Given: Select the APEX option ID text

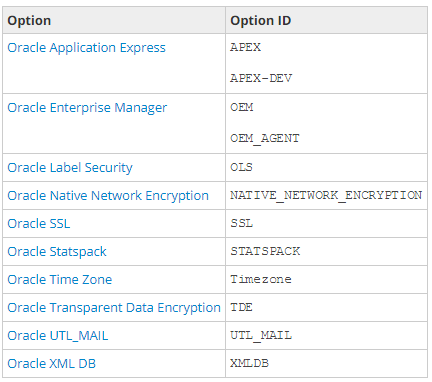Looking at the screenshot, I should [245, 47].
